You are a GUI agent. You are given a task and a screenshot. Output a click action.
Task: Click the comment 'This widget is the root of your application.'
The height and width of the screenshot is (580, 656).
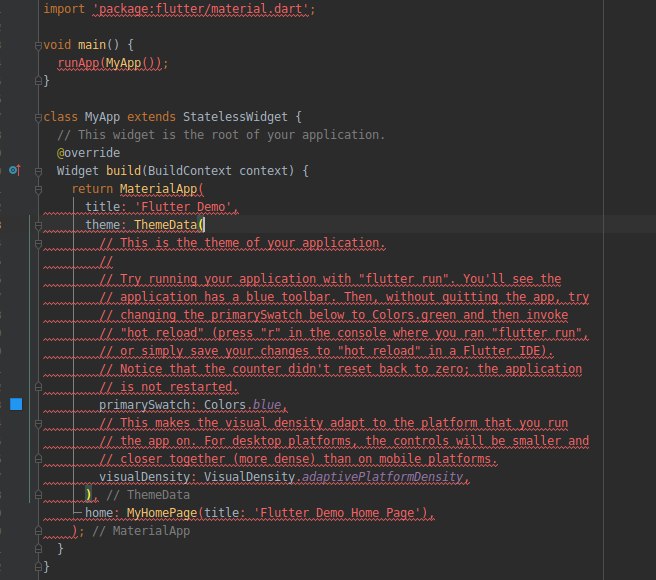[x=221, y=135]
